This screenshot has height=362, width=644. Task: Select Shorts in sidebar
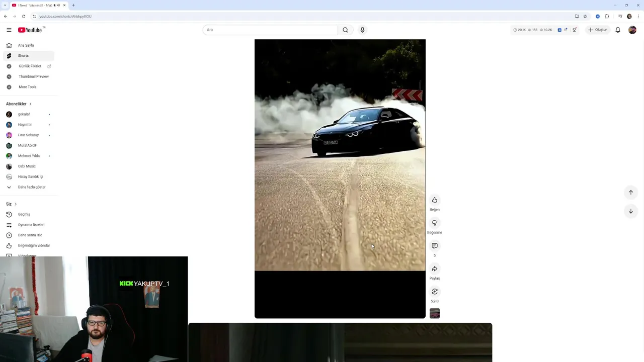29,56
